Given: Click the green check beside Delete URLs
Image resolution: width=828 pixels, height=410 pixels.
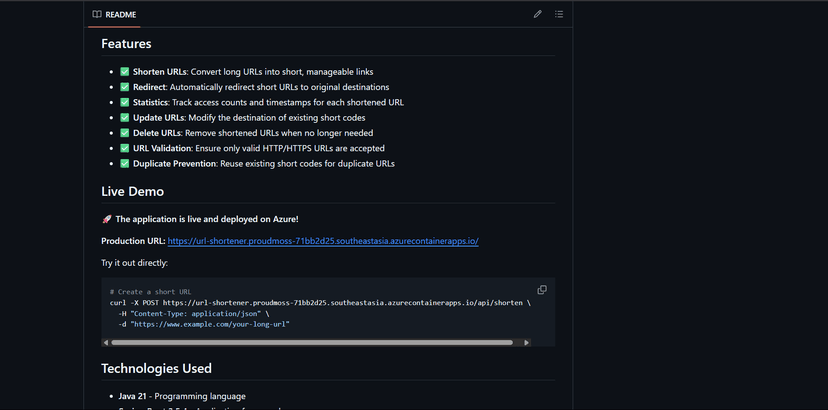Looking at the screenshot, I should click(125, 133).
